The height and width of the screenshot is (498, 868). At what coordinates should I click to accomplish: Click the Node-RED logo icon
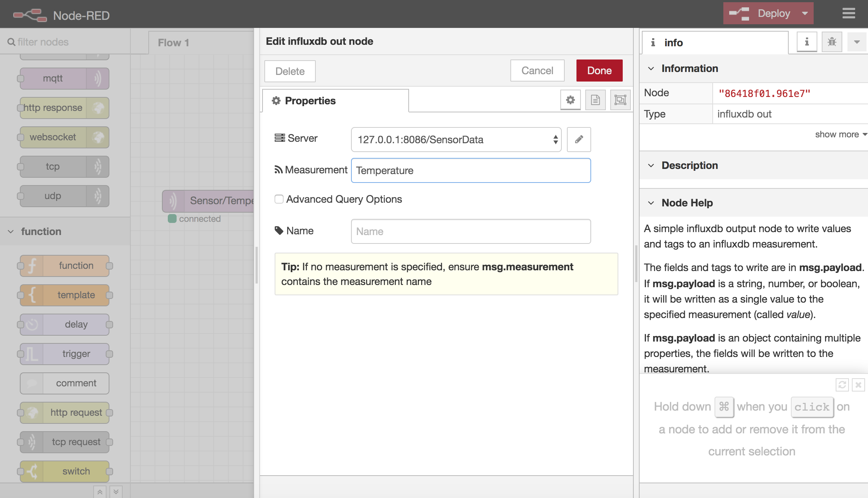pyautogui.click(x=30, y=15)
